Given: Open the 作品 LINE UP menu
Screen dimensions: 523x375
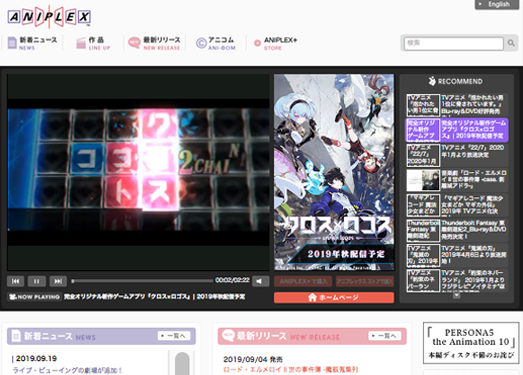Looking at the screenshot, I should click(93, 43).
